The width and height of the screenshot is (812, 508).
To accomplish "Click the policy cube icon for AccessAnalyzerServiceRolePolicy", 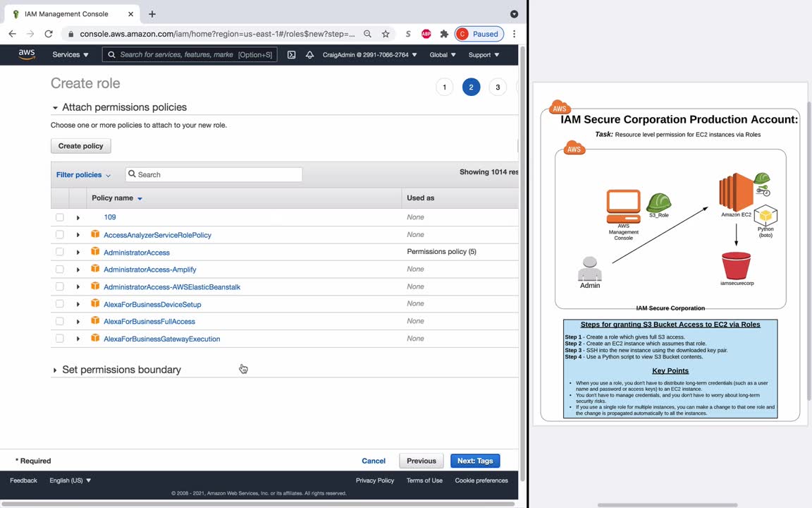I will coord(95,234).
